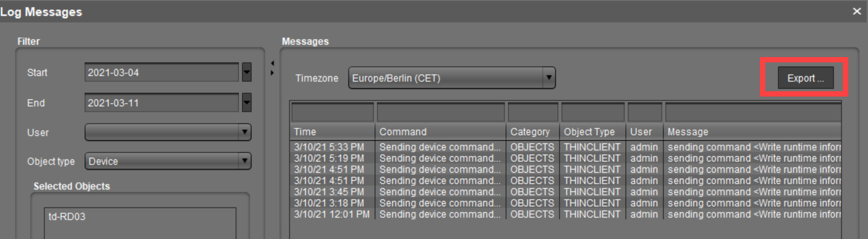Sort by Time column header
868x239 pixels.
coord(332,132)
